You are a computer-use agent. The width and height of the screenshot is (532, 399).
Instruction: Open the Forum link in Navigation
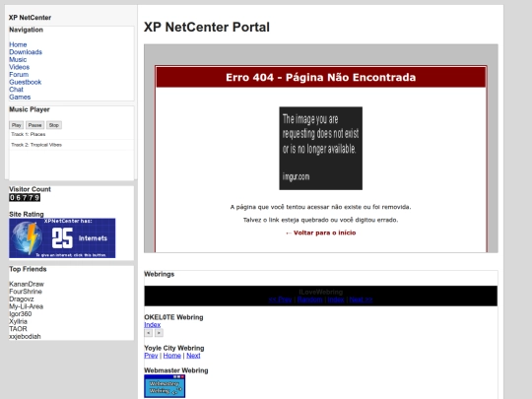19,75
